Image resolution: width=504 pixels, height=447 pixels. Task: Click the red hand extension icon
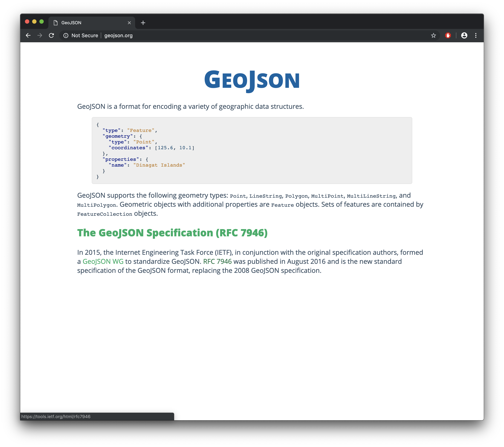tap(448, 35)
